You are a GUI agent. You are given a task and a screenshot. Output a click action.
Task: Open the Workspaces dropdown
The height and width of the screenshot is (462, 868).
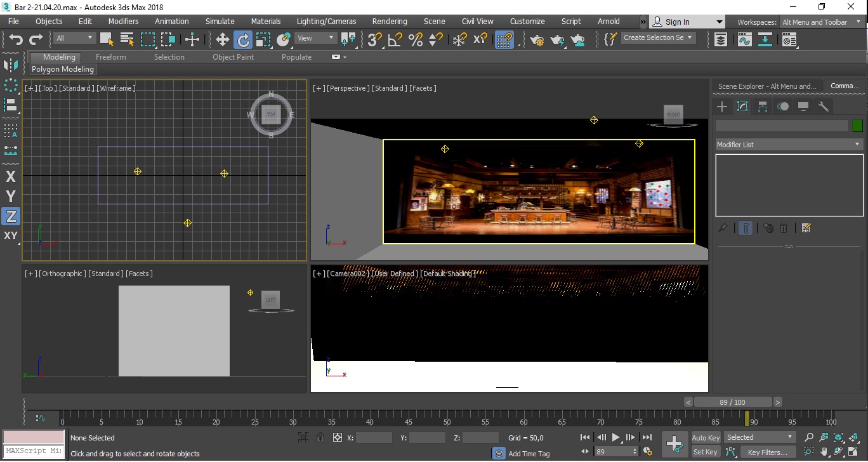[820, 22]
